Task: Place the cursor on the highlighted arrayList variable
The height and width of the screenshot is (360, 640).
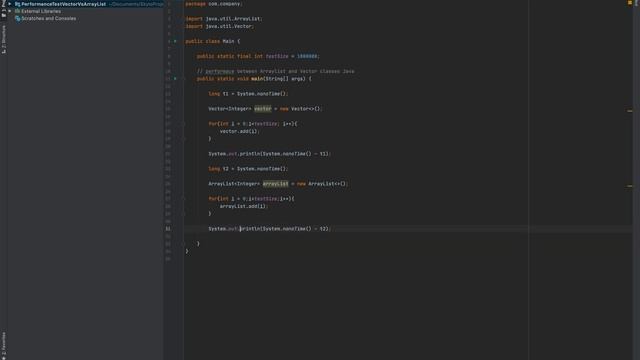Action: pyautogui.click(x=276, y=184)
